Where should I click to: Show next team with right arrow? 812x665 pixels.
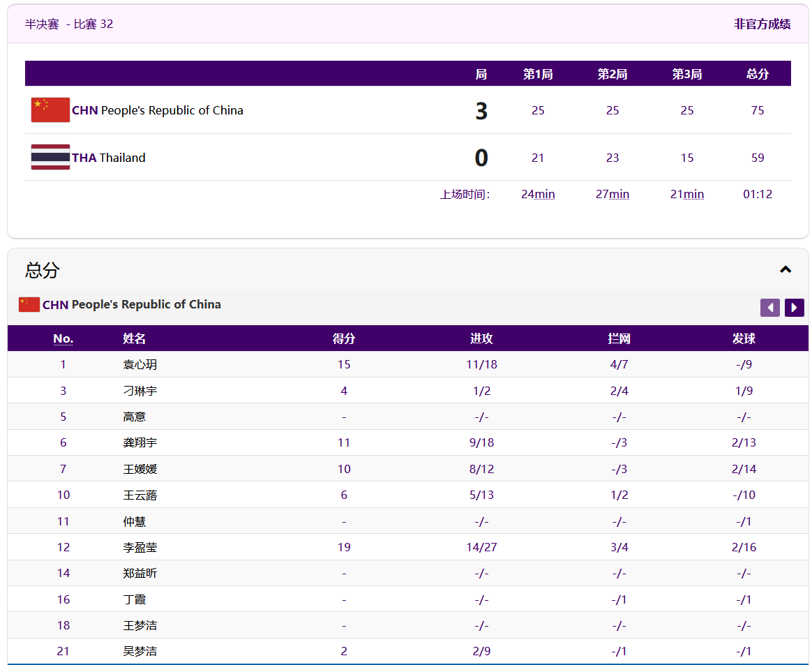(x=794, y=308)
